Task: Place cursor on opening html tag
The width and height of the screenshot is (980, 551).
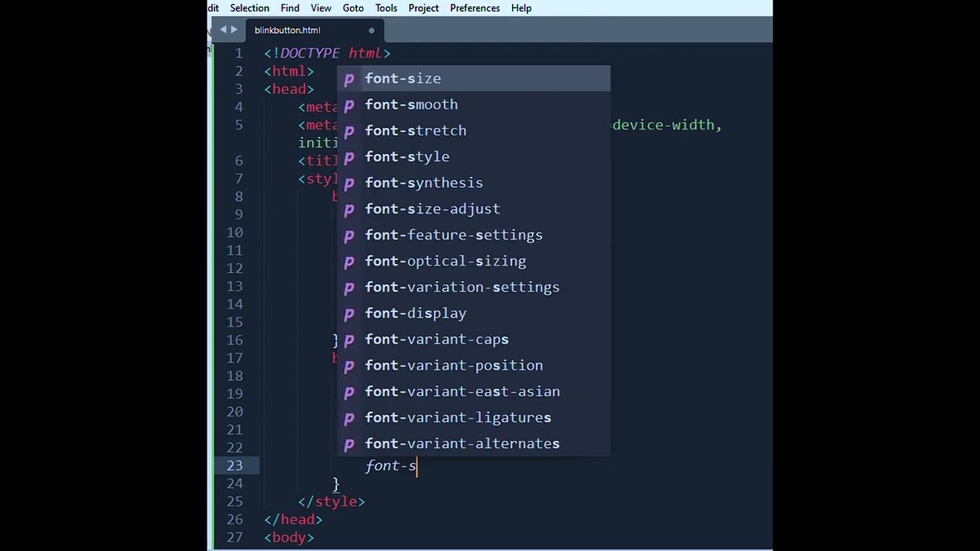Action: point(289,71)
